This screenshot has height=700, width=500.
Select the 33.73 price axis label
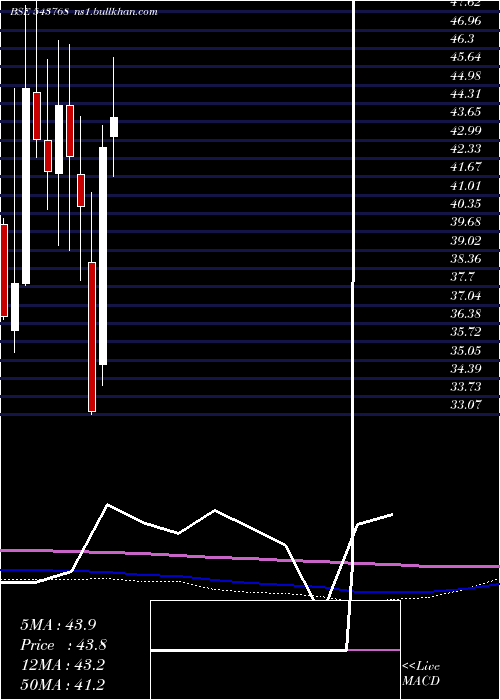click(x=466, y=387)
